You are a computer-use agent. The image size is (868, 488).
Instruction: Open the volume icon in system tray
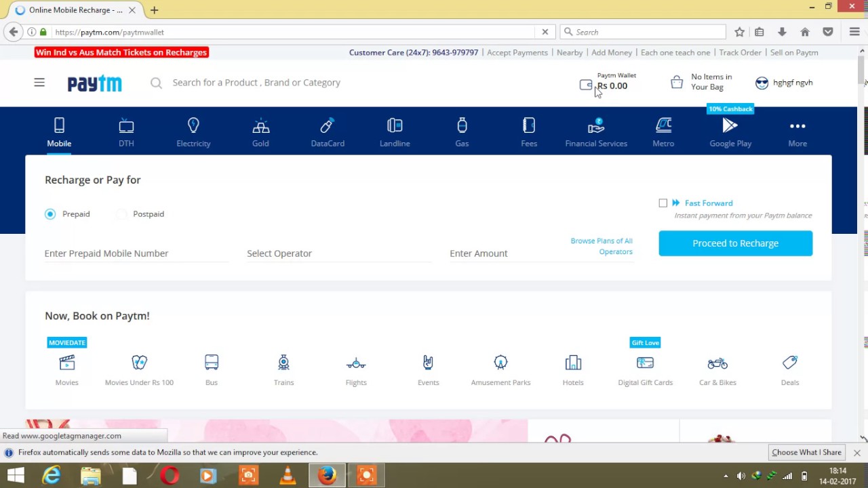click(x=741, y=476)
